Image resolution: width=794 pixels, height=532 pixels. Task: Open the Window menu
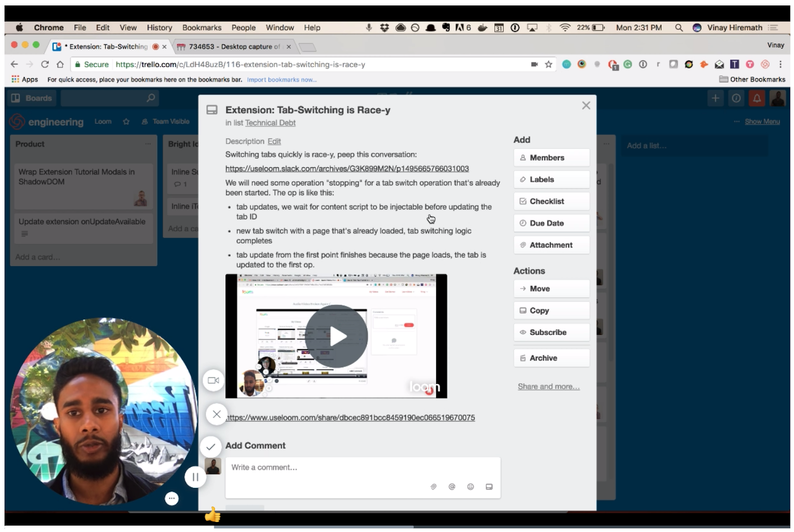[x=279, y=28]
